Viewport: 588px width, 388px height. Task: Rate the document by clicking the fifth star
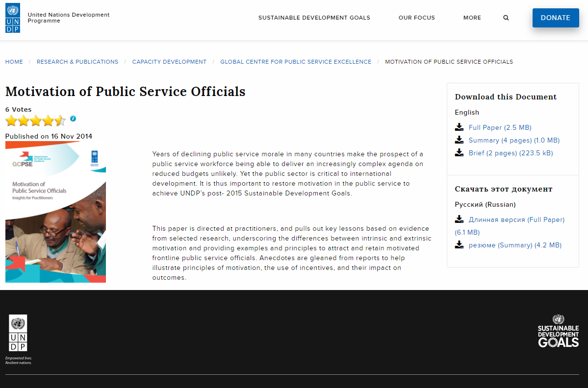[x=60, y=120]
